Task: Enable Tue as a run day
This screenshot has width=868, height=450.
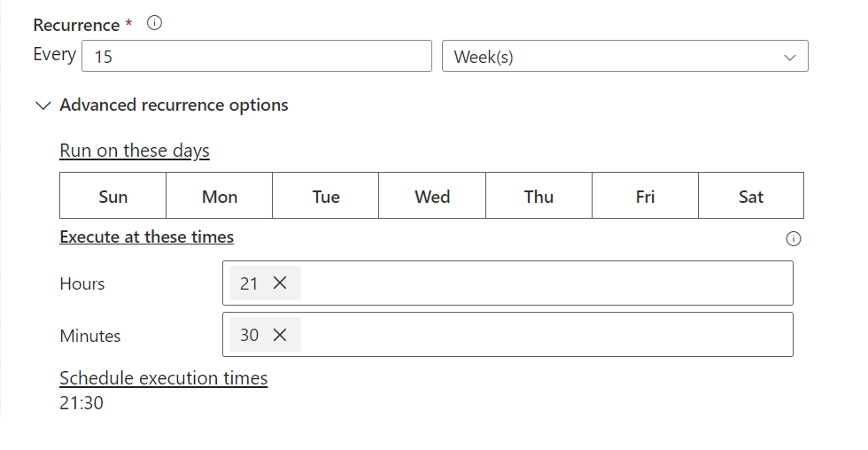Action: click(x=326, y=197)
